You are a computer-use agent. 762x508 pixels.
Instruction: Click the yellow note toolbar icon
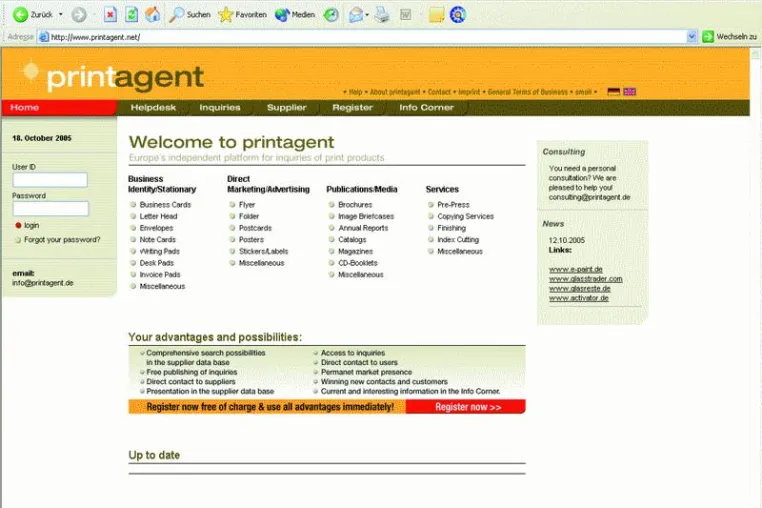(436, 15)
